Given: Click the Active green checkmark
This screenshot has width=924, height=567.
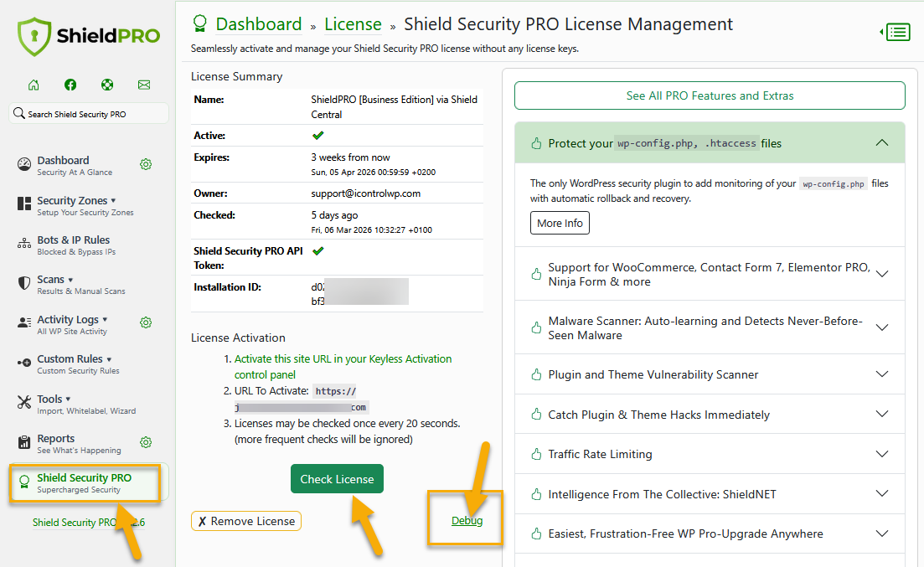Looking at the screenshot, I should tap(317, 136).
